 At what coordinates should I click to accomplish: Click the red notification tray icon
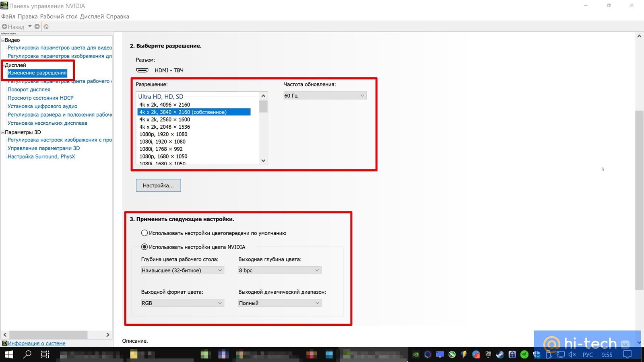click(476, 354)
